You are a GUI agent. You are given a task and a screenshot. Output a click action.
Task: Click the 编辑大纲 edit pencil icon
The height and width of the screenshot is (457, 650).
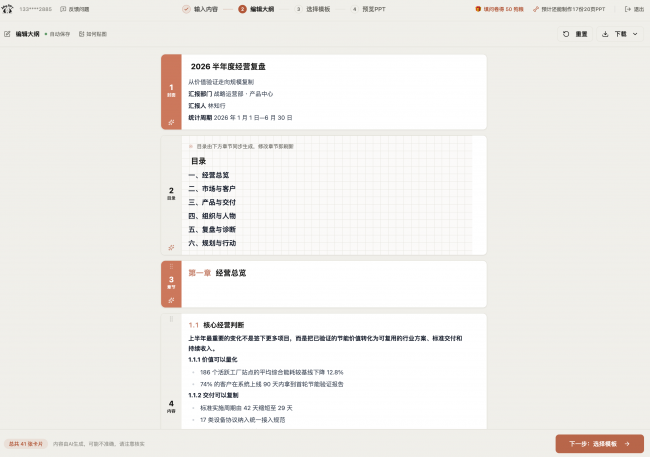(x=7, y=34)
